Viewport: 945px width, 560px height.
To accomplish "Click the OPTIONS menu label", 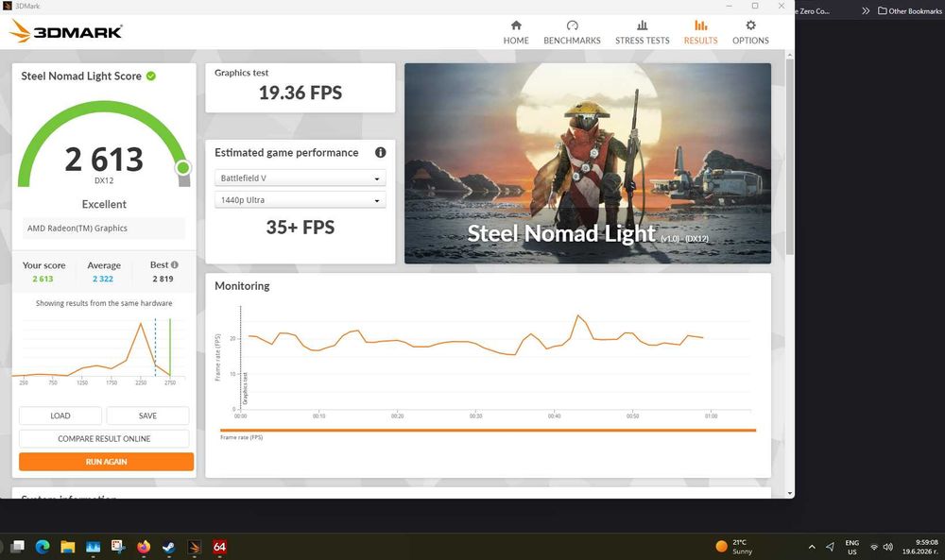I will 750,41.
